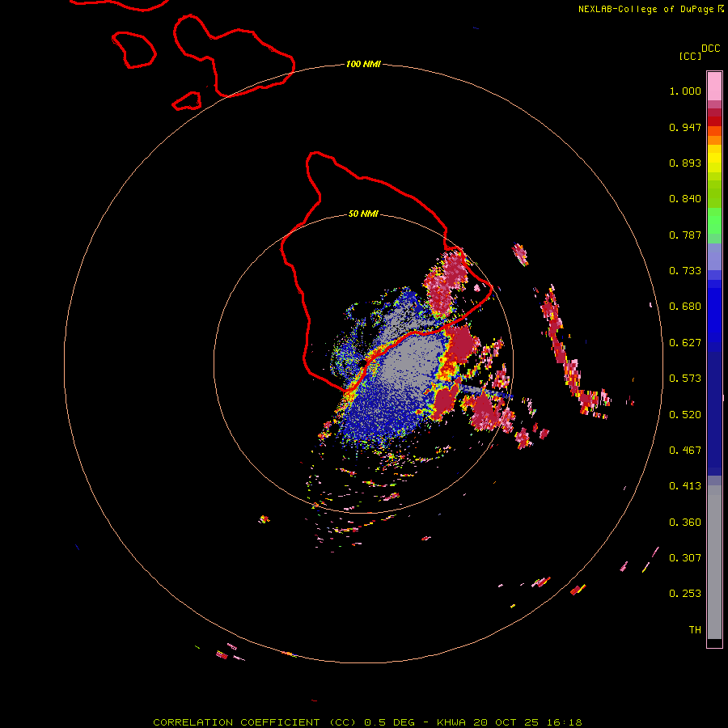Click the 0.413 scale value
728x728 pixels.
coord(685,486)
